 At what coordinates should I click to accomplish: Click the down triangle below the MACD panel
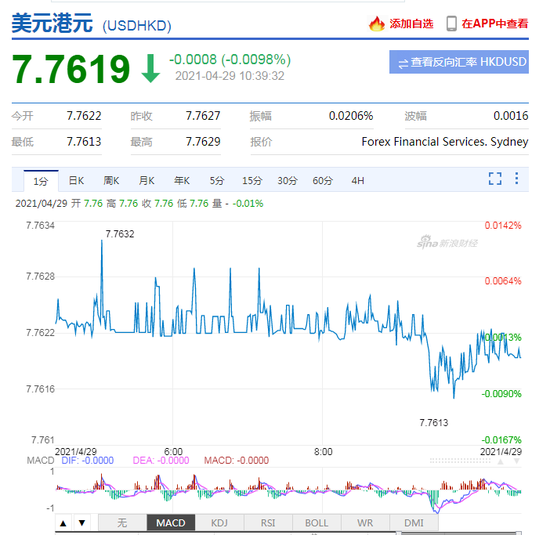click(x=82, y=523)
